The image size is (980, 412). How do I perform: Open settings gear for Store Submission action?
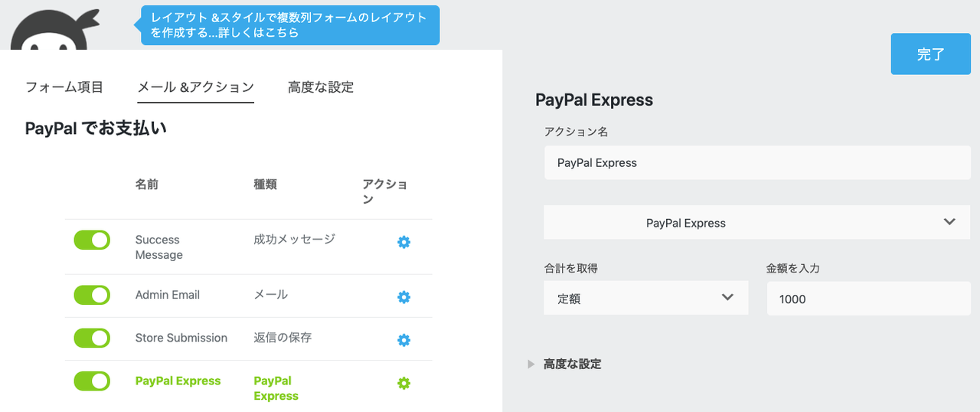point(404,340)
